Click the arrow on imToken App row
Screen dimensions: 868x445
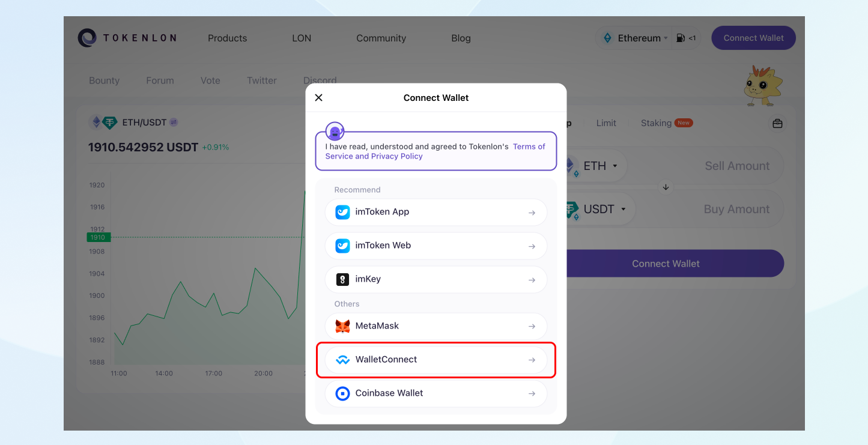(532, 213)
